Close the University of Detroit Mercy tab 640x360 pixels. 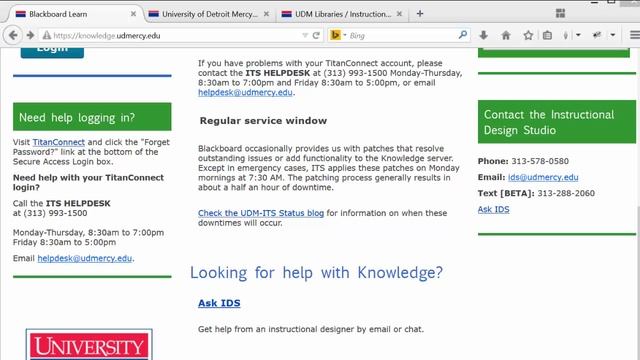pyautogui.click(x=266, y=14)
